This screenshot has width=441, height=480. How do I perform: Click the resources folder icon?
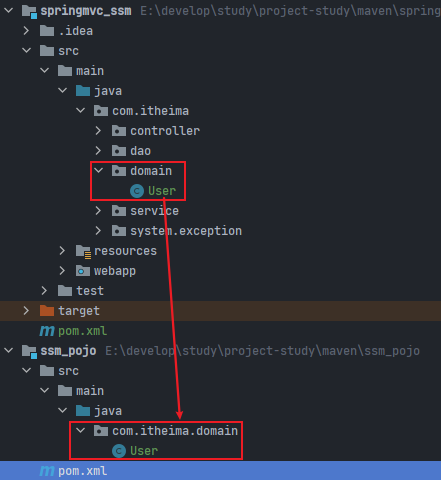pyautogui.click(x=83, y=251)
